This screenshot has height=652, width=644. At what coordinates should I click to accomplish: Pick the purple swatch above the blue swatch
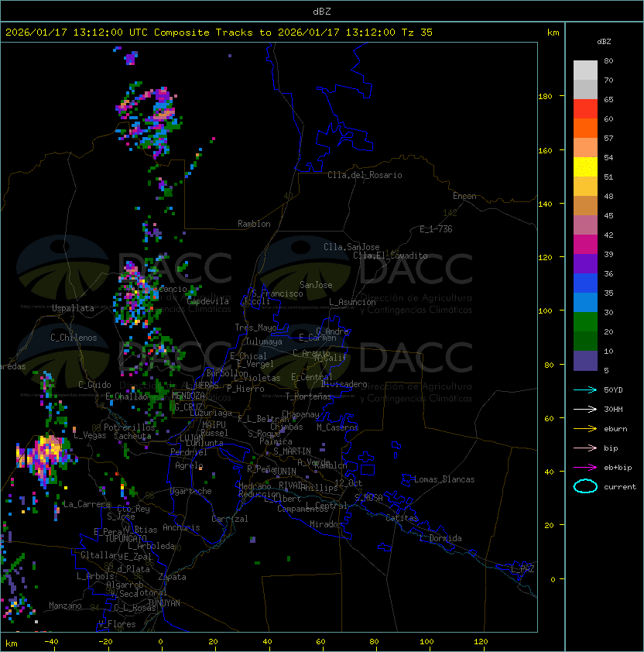click(585, 263)
